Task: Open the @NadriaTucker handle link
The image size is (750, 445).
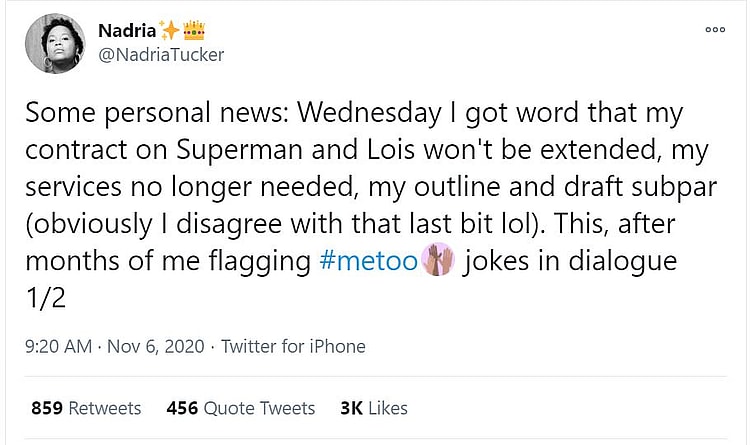Action: 161,54
